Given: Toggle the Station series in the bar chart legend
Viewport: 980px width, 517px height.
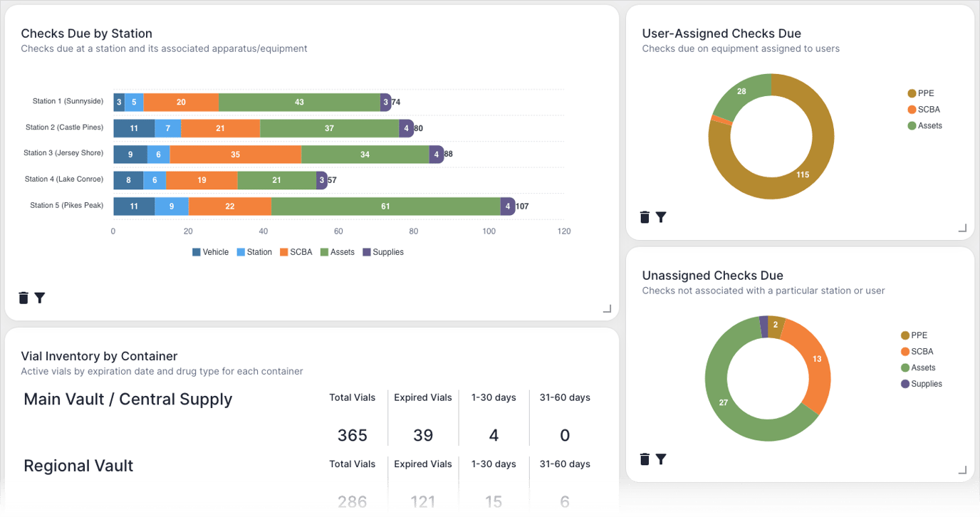Looking at the screenshot, I should click(254, 251).
